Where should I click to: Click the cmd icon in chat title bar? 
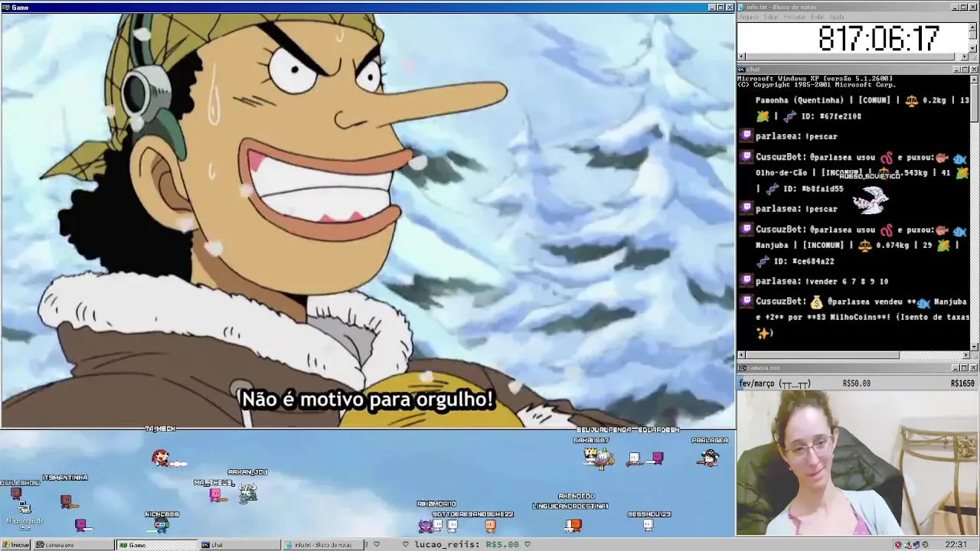click(x=742, y=70)
